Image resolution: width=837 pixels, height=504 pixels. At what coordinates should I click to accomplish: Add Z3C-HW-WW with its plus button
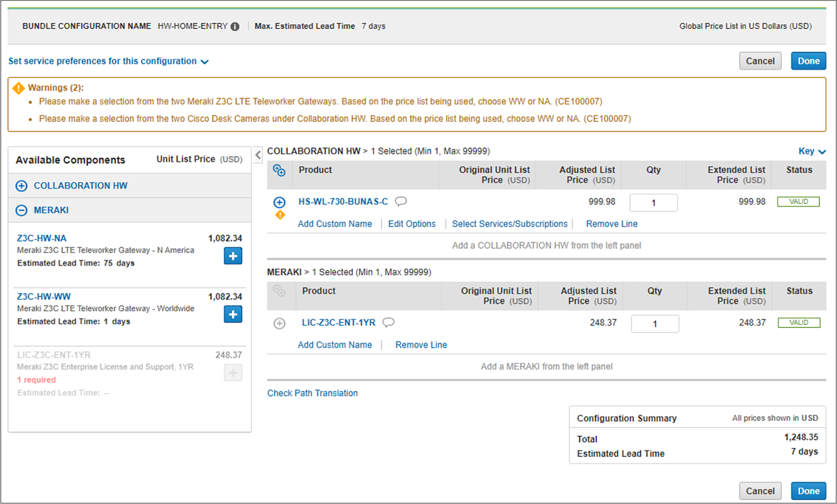(x=233, y=314)
